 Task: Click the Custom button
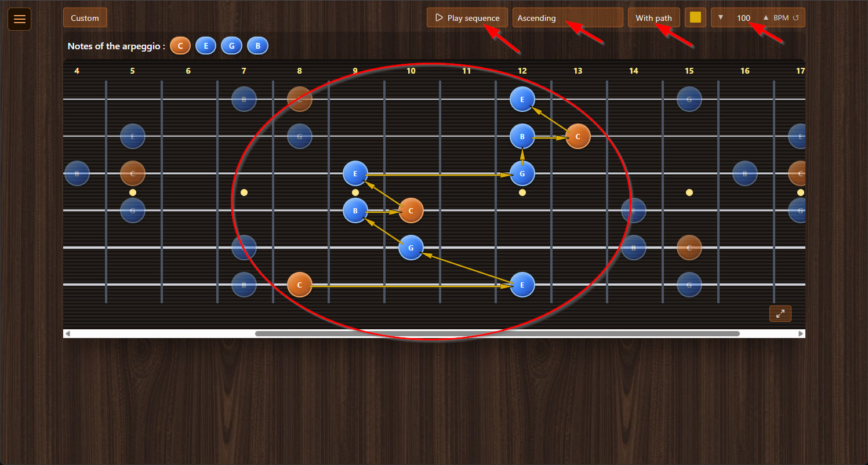[85, 18]
